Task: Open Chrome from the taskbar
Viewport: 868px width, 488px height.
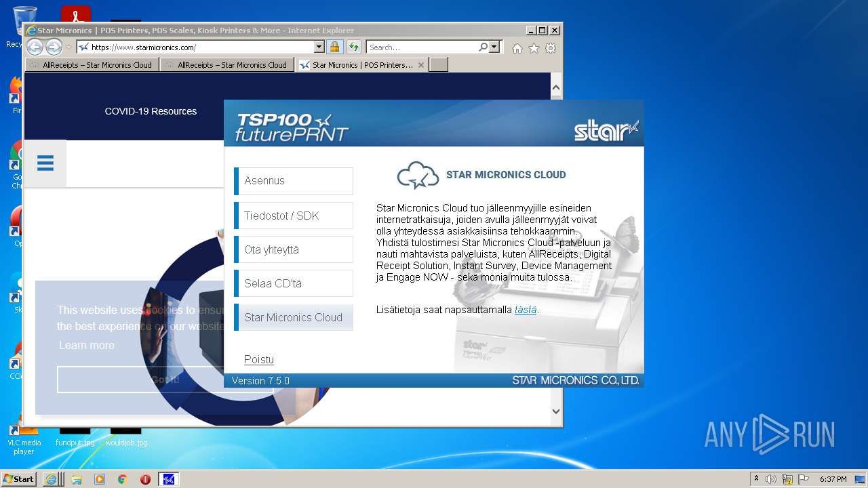Action: tap(122, 479)
